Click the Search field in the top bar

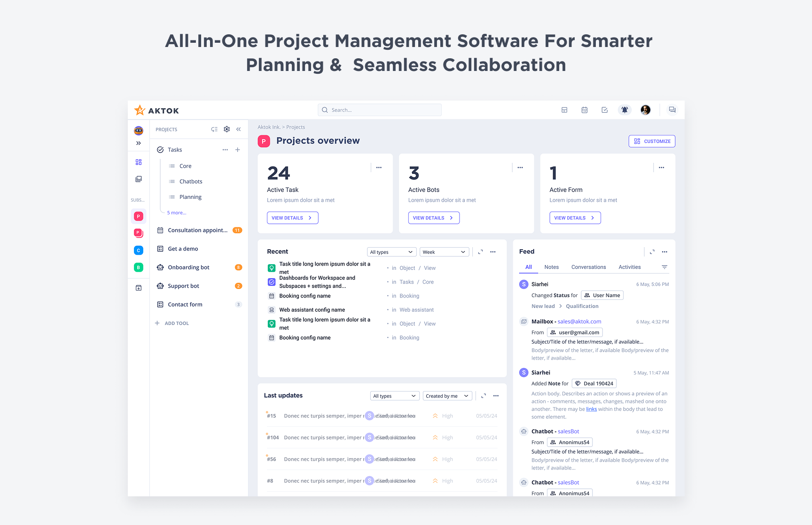pyautogui.click(x=379, y=110)
